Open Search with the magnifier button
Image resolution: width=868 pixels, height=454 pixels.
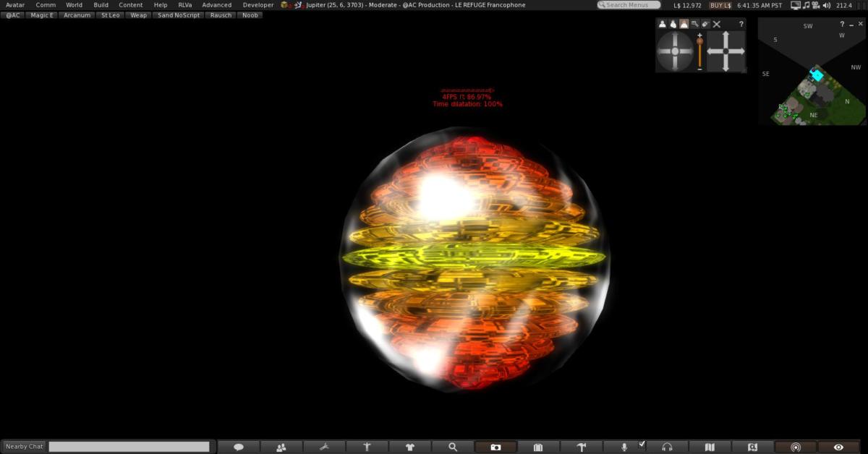[453, 447]
